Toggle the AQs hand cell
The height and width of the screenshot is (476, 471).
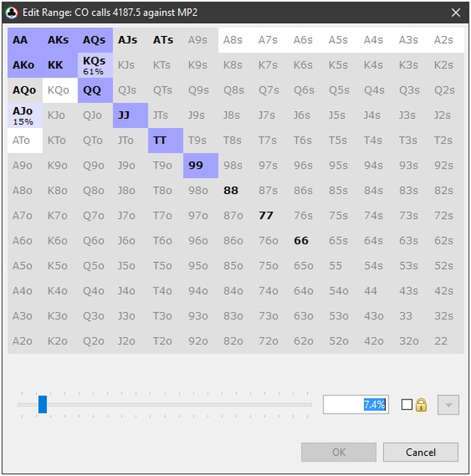click(x=95, y=40)
